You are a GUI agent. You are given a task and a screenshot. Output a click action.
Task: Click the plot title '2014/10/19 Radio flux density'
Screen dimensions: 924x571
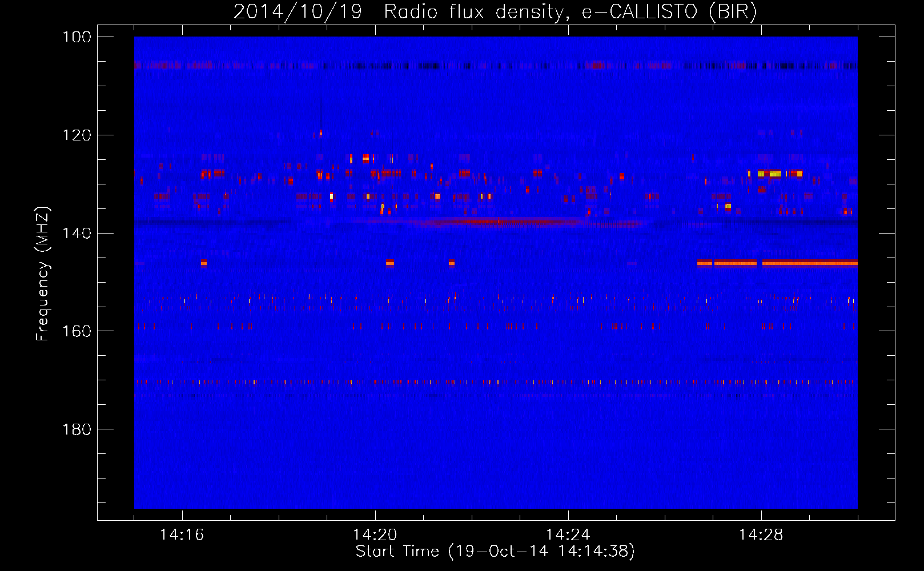496,11
